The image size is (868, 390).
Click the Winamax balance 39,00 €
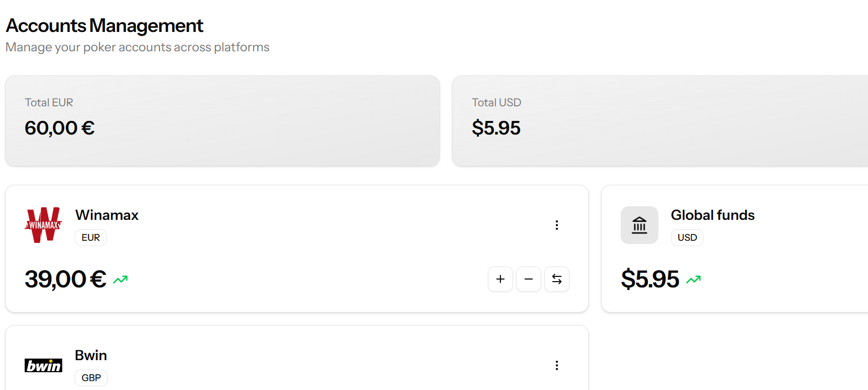(65, 279)
